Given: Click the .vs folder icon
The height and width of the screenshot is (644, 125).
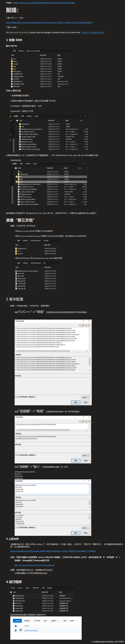Looking at the screenshot, I should coord(19,172).
